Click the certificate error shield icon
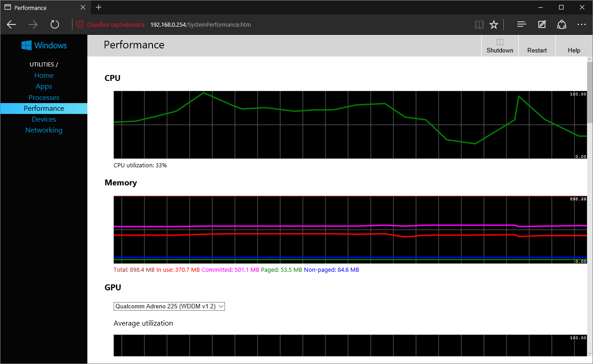The width and height of the screenshot is (593, 364). tap(80, 24)
